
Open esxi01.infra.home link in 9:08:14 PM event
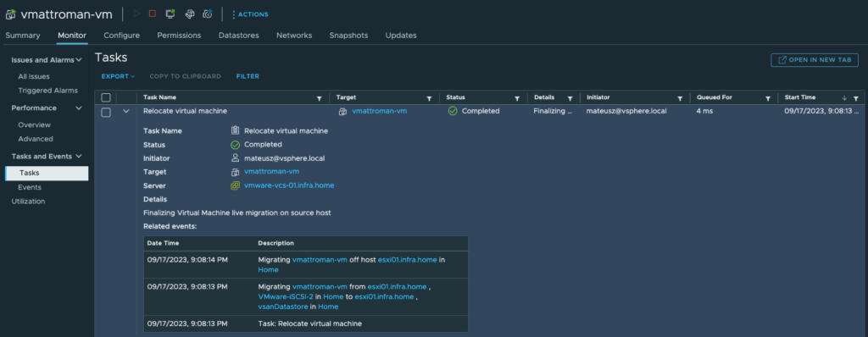(408, 259)
